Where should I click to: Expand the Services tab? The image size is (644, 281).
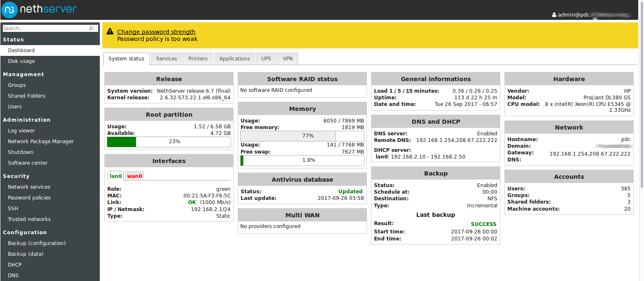click(166, 58)
